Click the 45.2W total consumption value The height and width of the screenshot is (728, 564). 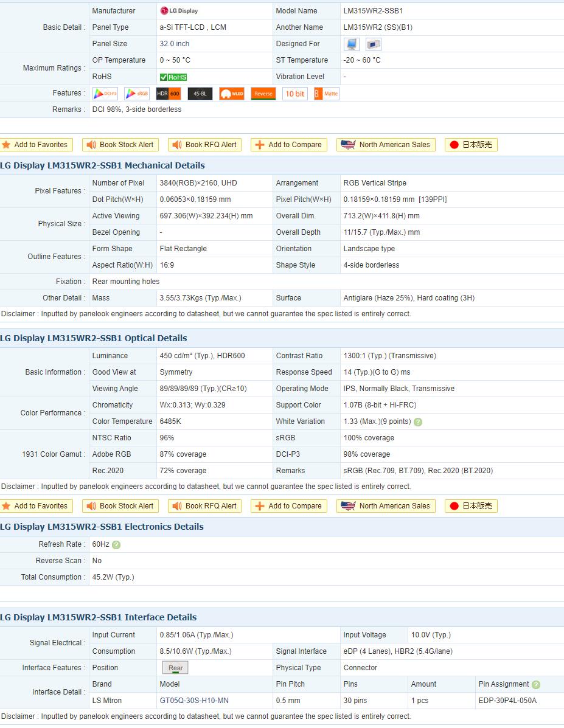[113, 577]
